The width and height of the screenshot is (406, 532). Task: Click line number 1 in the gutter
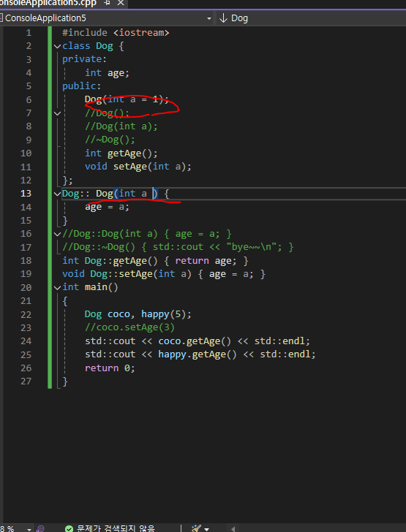[x=29, y=33]
